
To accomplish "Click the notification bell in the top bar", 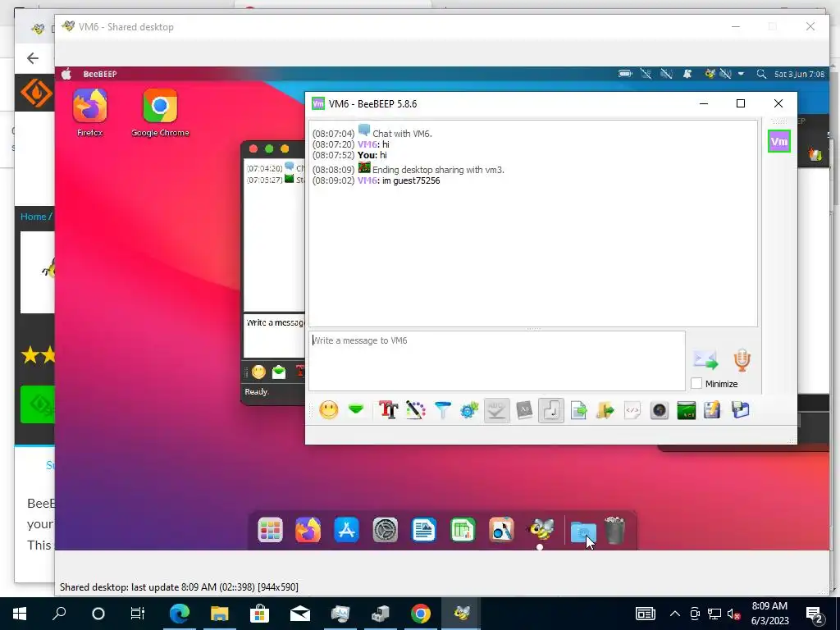I will click(x=687, y=74).
